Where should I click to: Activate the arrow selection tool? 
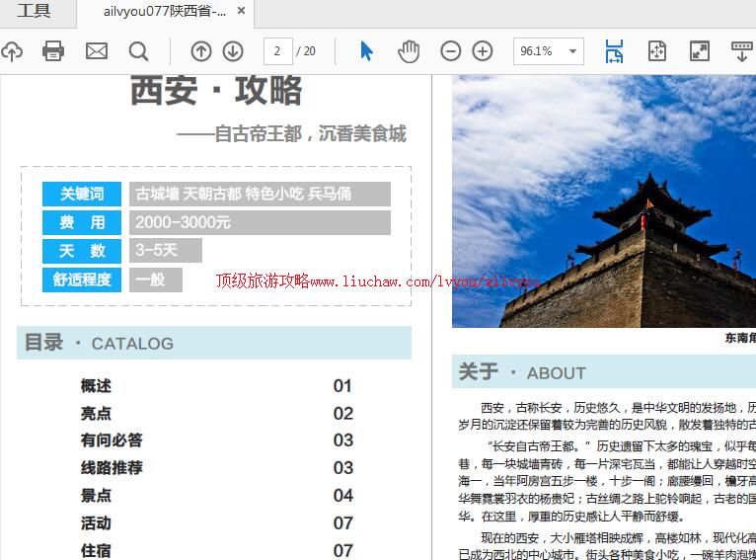366,51
